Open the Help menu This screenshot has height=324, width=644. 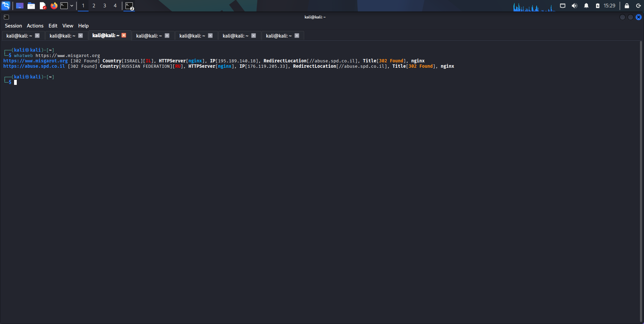click(x=84, y=26)
